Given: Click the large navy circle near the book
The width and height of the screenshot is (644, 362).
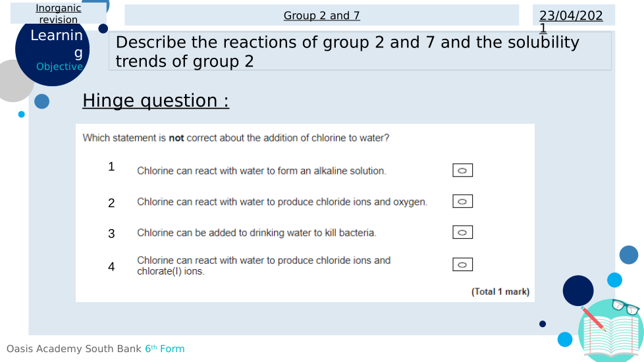Looking at the screenshot, I should tap(578, 290).
